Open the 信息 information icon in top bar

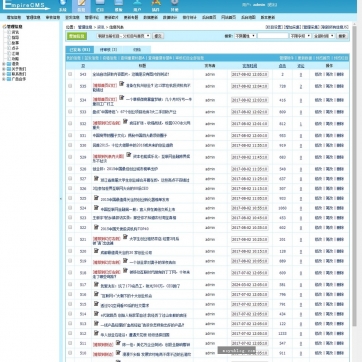(x=81, y=5)
